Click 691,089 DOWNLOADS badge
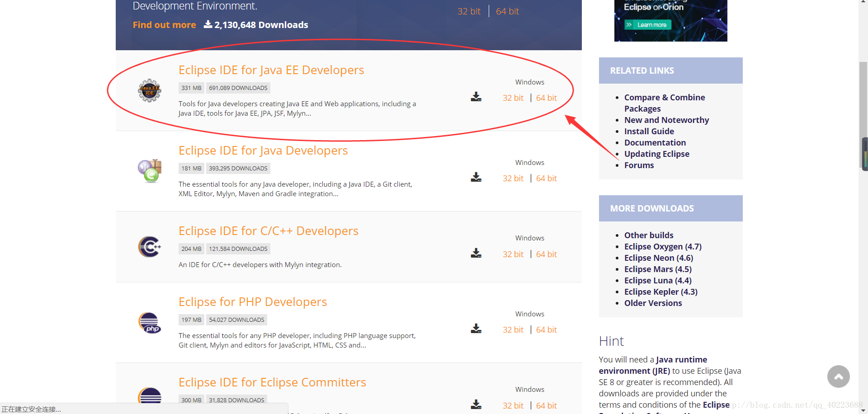This screenshot has height=414, width=868. (238, 88)
